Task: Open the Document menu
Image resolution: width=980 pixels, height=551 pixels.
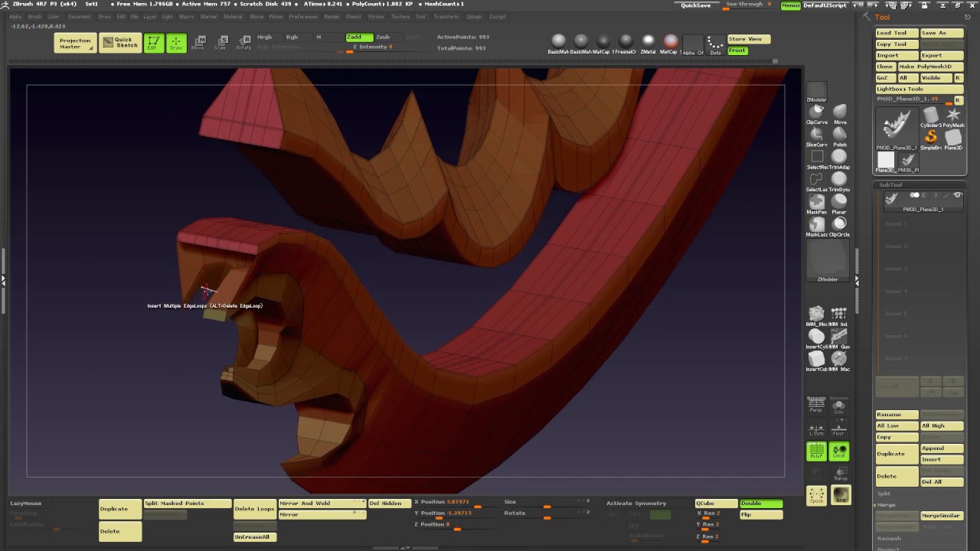Action: tap(79, 16)
